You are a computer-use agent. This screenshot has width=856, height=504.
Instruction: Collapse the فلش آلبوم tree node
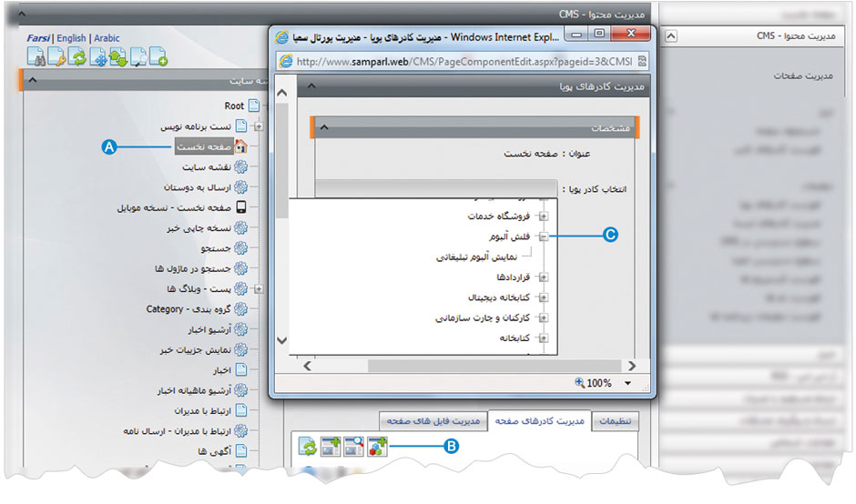544,237
